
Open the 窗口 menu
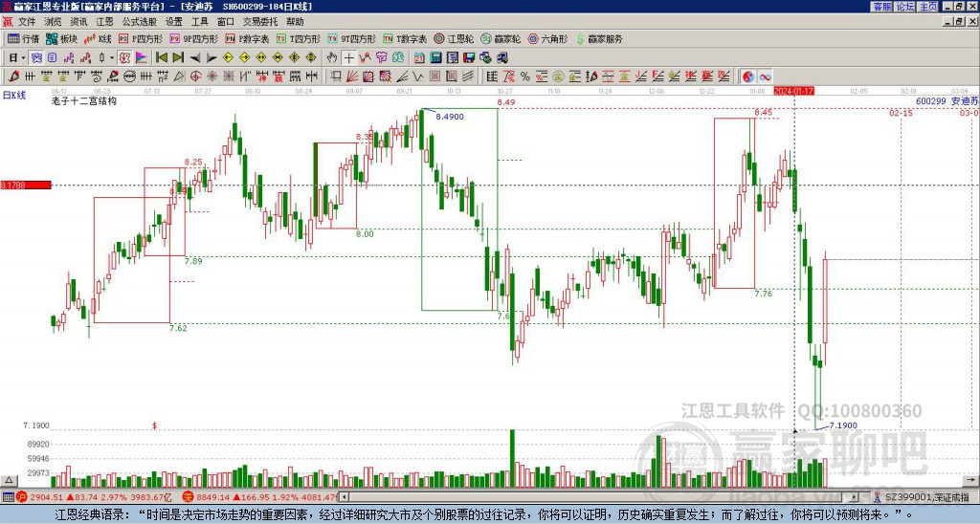click(226, 22)
